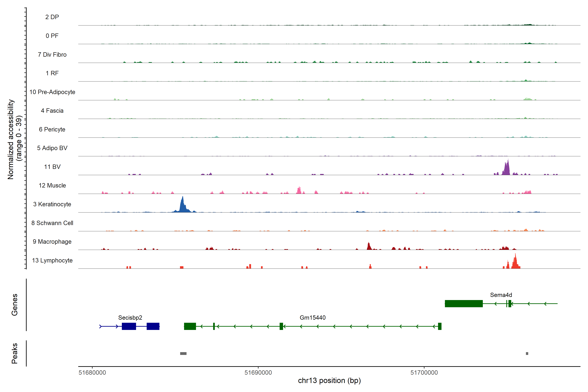The width and height of the screenshot is (588, 392).
Task: Click the chr13 position axis title
Action: pos(329,381)
